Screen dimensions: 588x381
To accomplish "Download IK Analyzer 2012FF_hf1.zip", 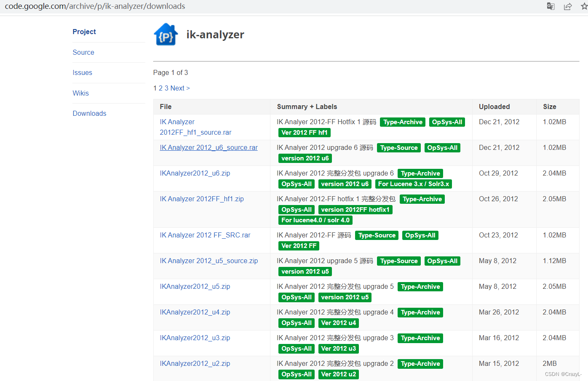I will point(202,199).
